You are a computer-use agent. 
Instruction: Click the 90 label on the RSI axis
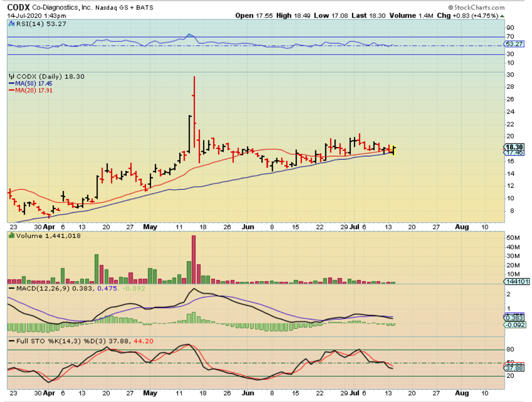coord(510,28)
